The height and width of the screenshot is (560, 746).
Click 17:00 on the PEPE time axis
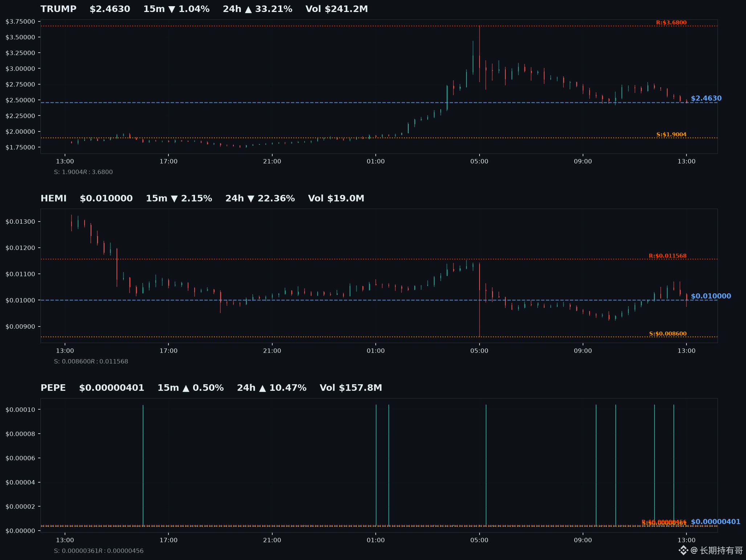tap(168, 540)
